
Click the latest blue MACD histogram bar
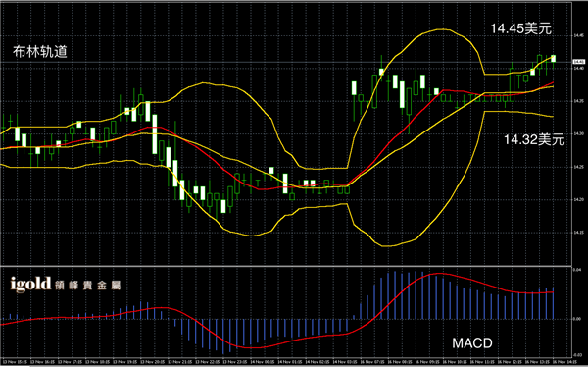click(x=553, y=303)
